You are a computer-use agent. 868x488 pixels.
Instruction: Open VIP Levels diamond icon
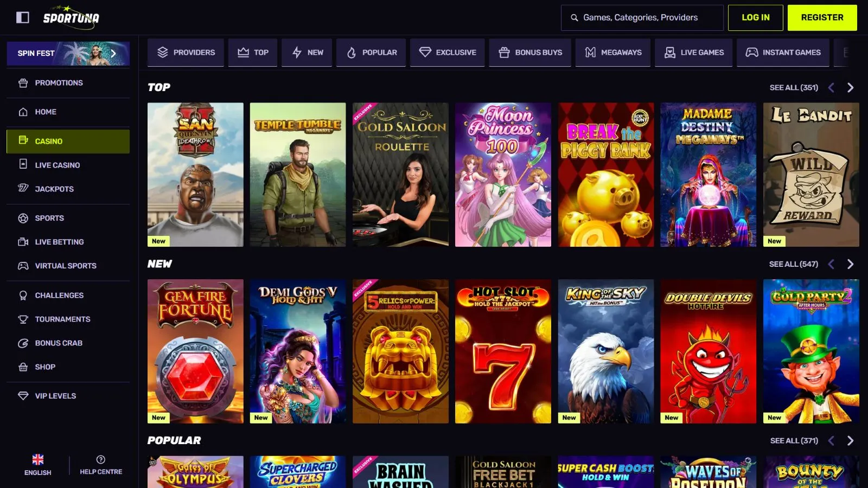coord(23,396)
